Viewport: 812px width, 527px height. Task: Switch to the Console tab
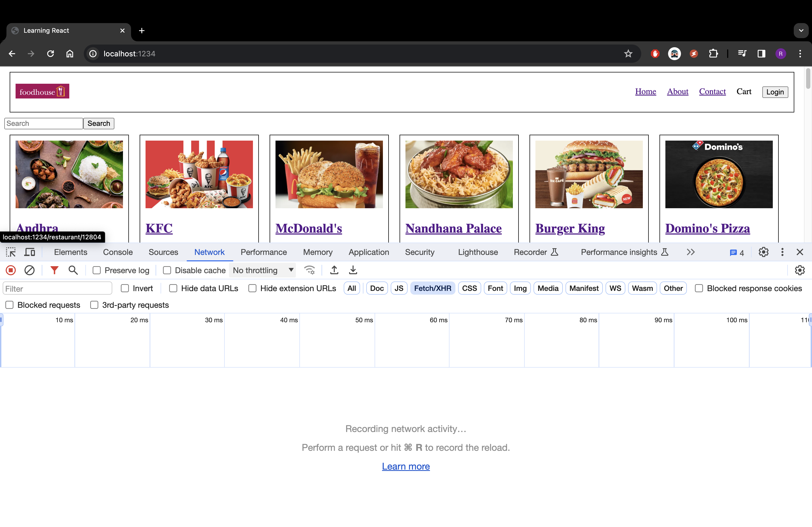(118, 252)
